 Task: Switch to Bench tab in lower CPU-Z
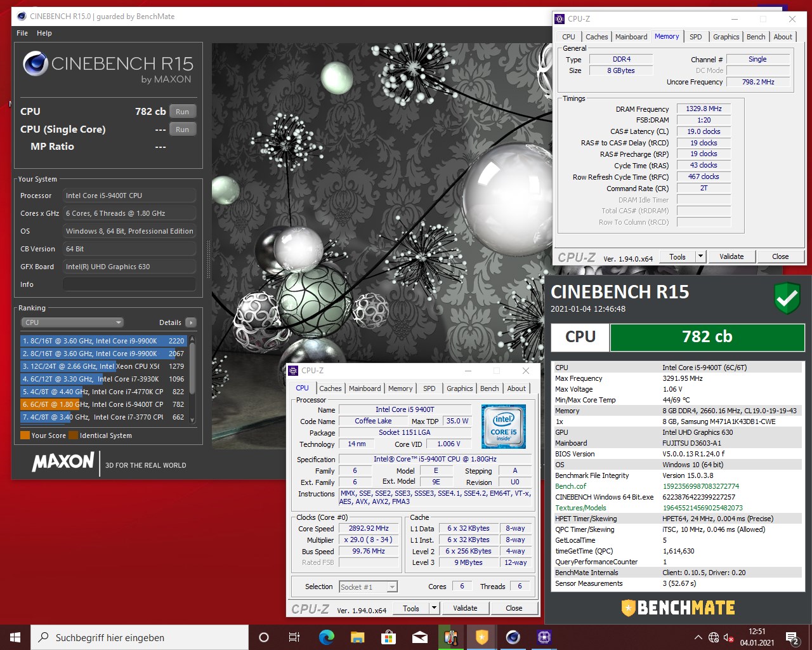490,388
